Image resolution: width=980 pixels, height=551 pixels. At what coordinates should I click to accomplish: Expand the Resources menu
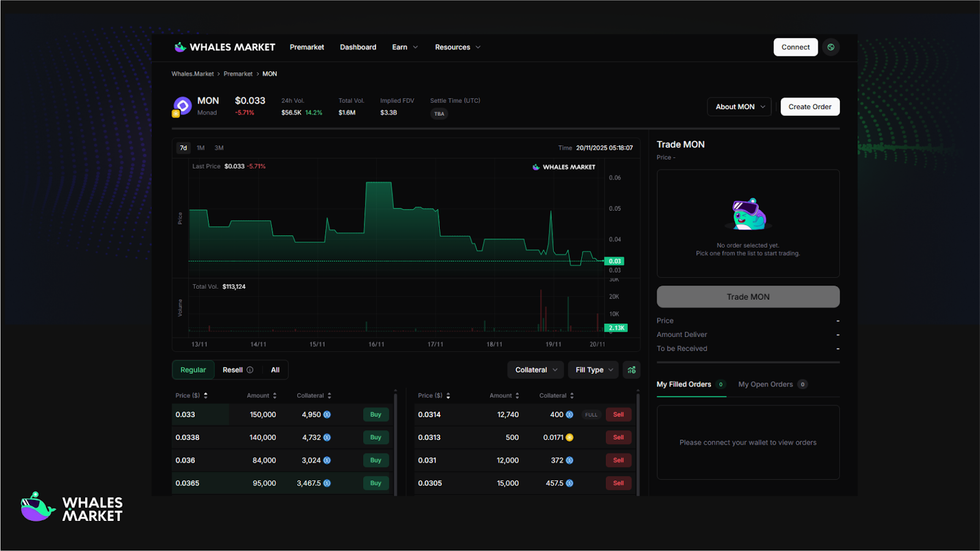pyautogui.click(x=458, y=47)
